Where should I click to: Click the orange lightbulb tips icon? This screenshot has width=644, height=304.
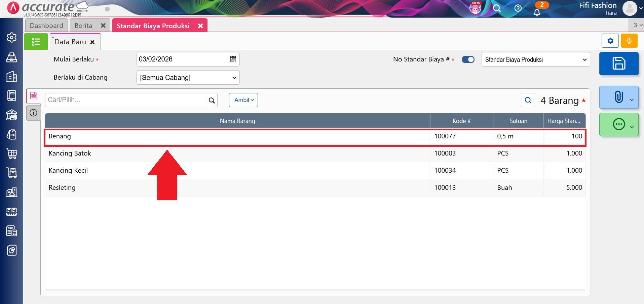[x=629, y=41]
